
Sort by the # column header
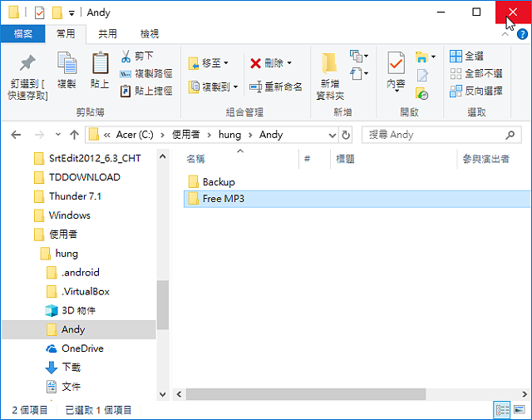[307, 159]
